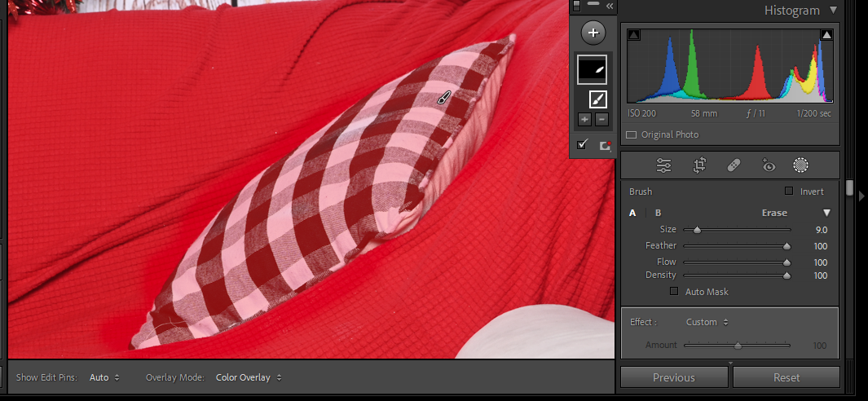
Task: Enable Auto Mask checkbox
Action: pyautogui.click(x=674, y=291)
